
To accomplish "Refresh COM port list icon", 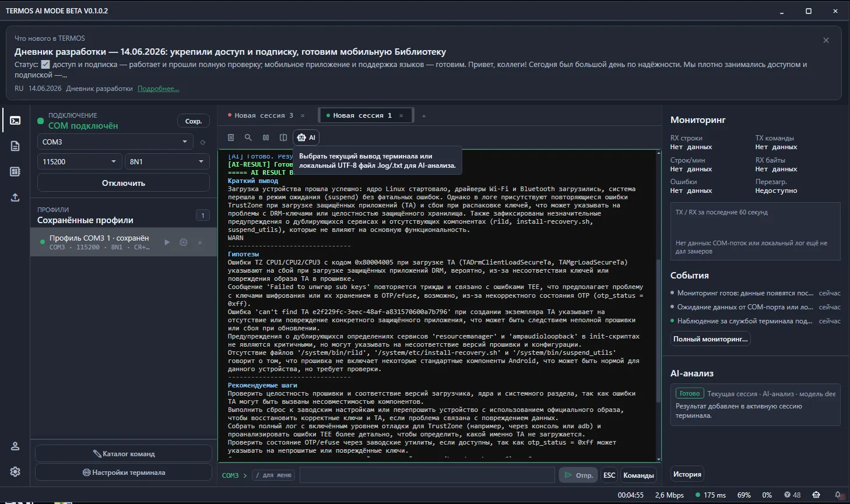I will (x=203, y=142).
